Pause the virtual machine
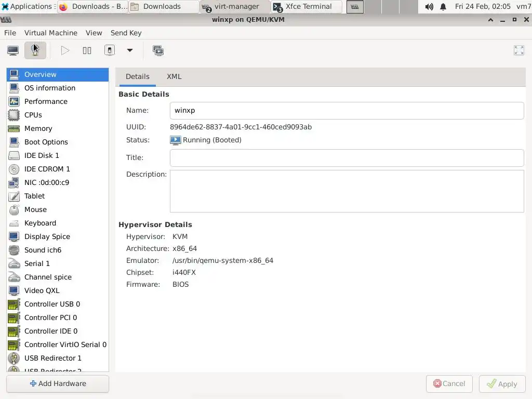 pos(87,50)
